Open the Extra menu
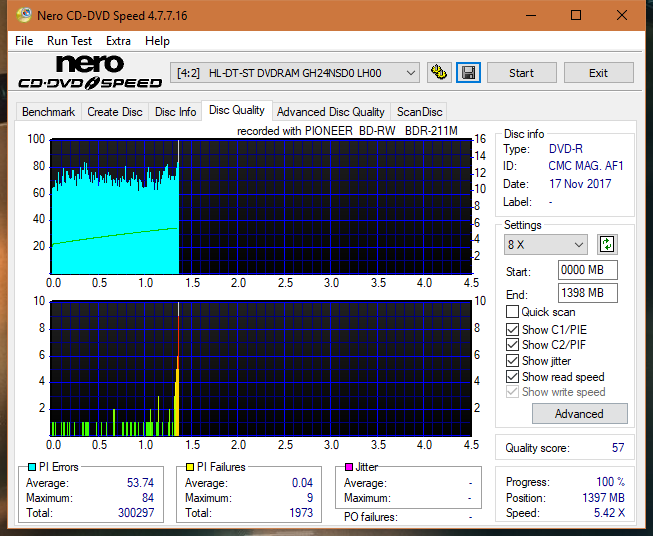Viewport: 653px width, 536px height. 118,41
